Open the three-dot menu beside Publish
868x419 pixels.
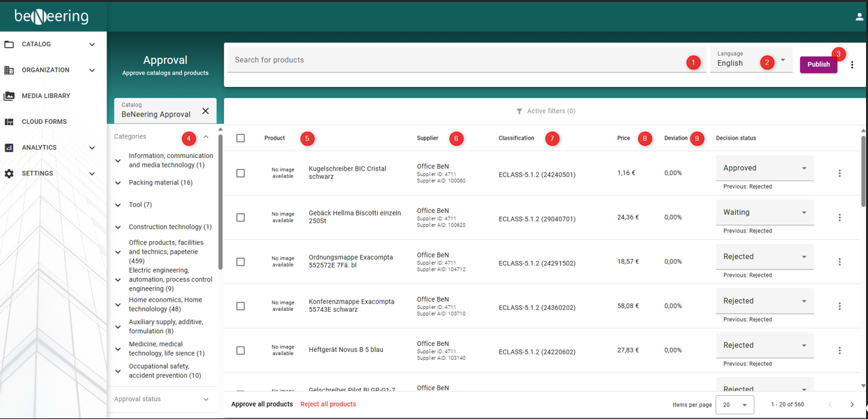point(852,65)
